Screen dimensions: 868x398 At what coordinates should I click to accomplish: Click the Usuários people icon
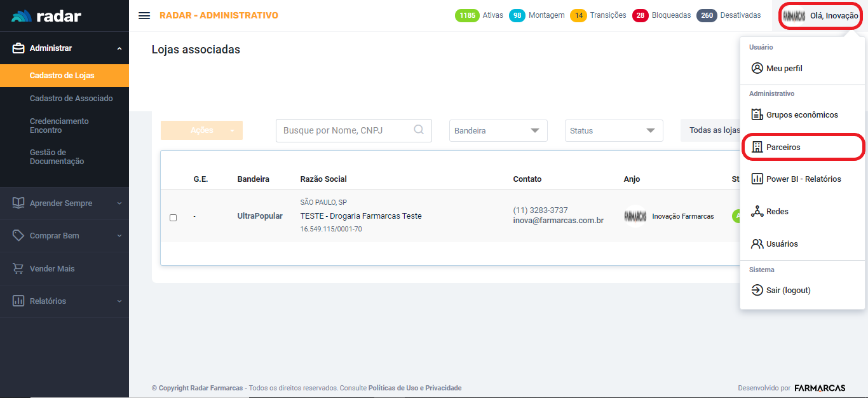757,244
